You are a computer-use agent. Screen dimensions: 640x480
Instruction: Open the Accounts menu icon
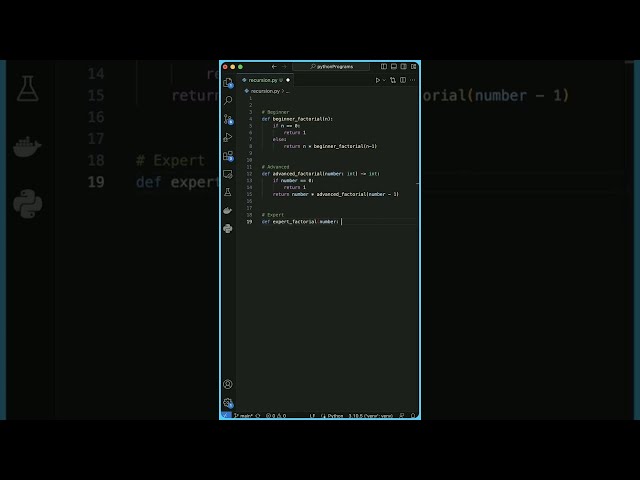(x=228, y=384)
